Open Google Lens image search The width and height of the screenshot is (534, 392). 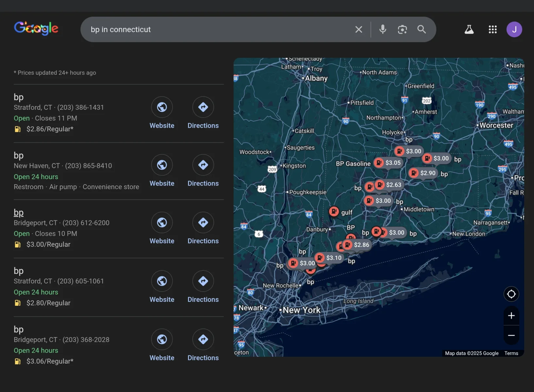click(x=402, y=29)
